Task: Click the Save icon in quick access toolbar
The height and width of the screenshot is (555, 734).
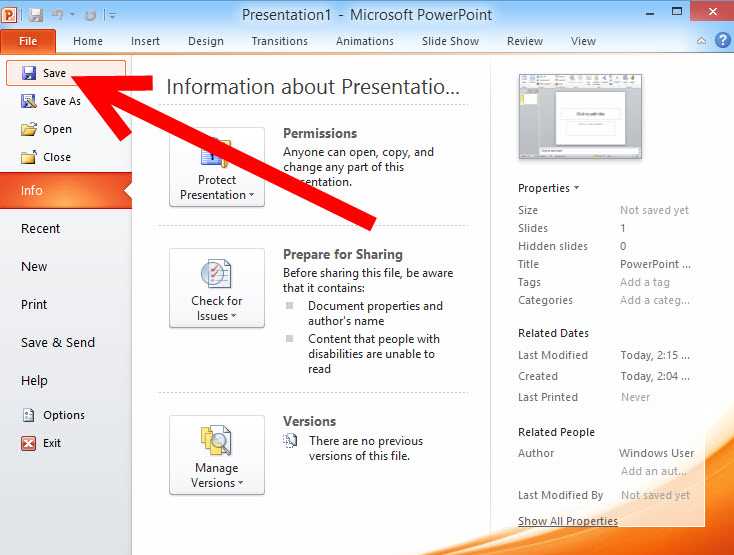Action: pos(36,15)
